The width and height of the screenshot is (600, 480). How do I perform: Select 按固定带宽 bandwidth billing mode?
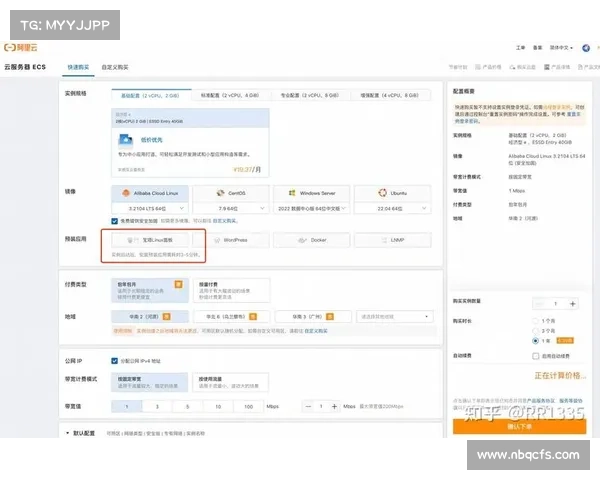click(150, 382)
